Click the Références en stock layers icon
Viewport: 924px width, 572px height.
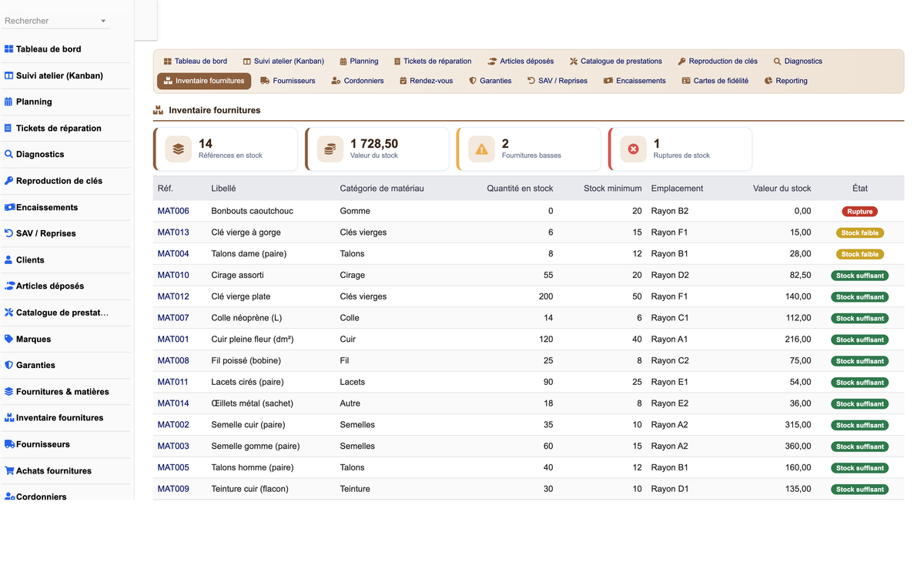(x=178, y=149)
